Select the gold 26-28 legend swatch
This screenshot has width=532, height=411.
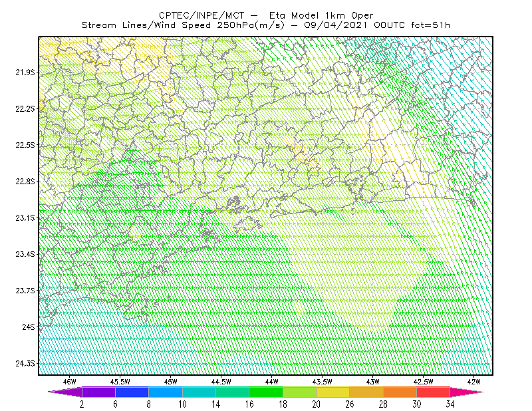(366, 392)
